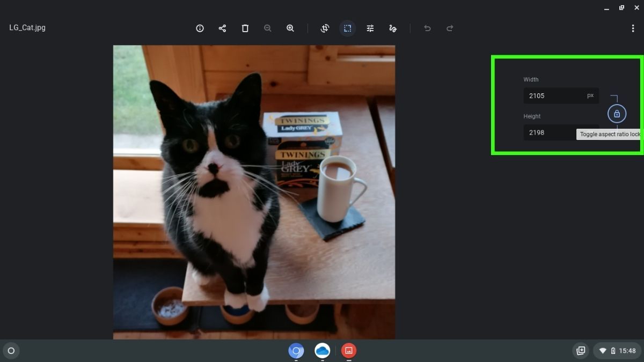Open the Lighting filters adjustments

pos(370,28)
